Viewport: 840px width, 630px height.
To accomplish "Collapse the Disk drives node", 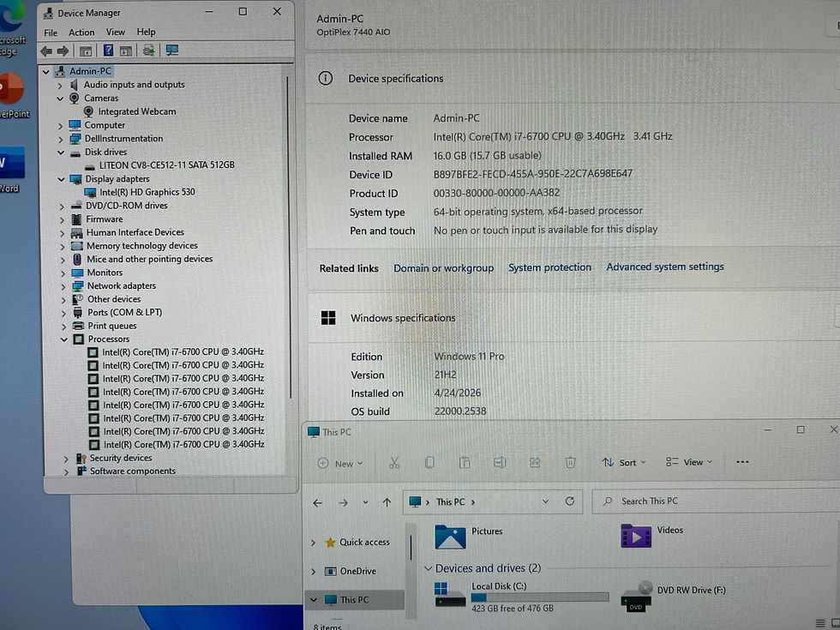I will coord(61,153).
